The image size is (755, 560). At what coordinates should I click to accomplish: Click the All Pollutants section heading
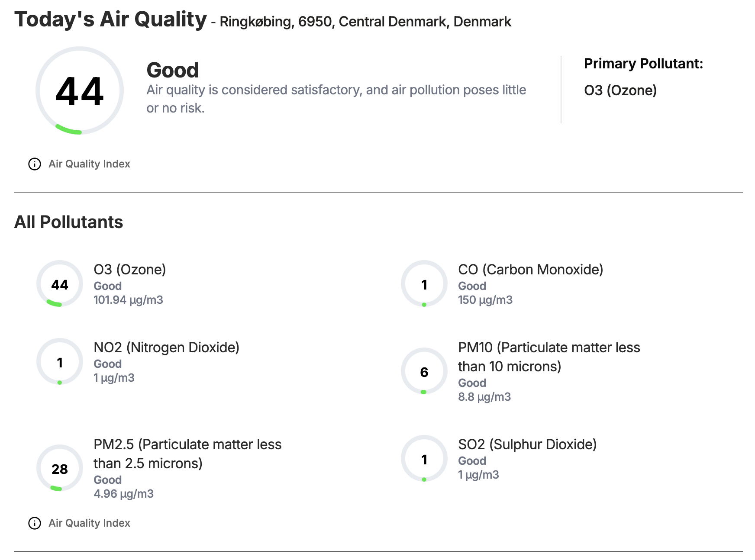pos(69,222)
